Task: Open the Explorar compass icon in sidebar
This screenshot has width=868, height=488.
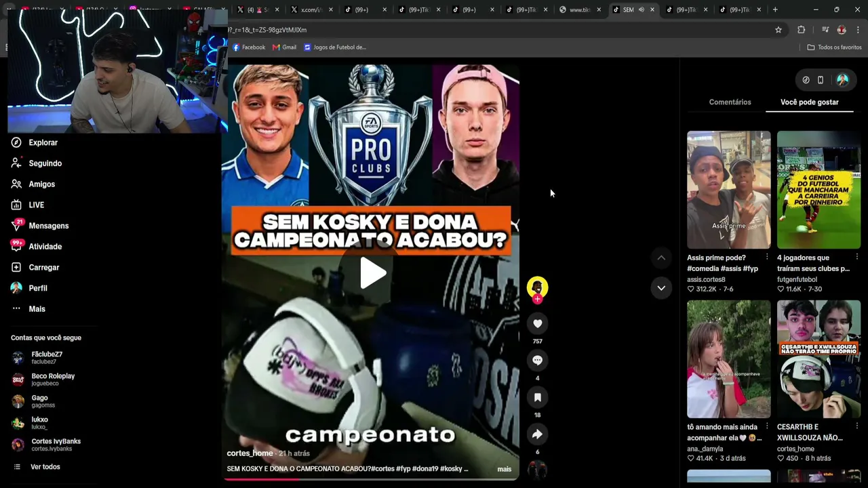Action: pos(16,142)
